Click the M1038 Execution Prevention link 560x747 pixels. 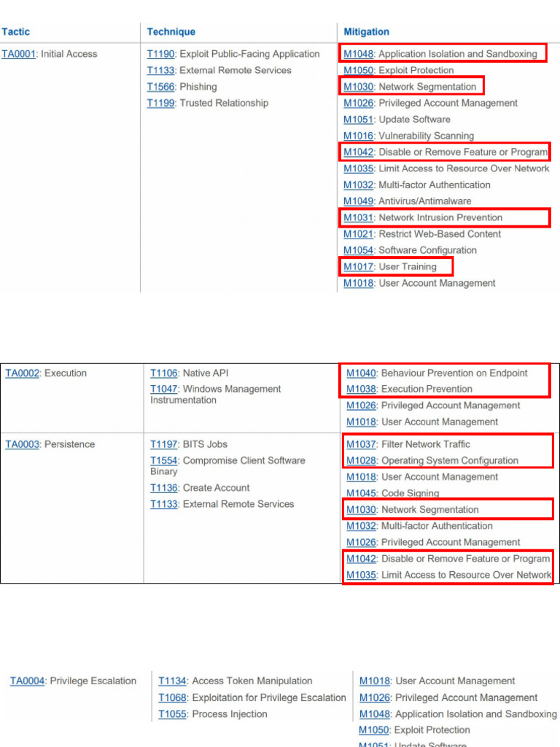coord(361,389)
